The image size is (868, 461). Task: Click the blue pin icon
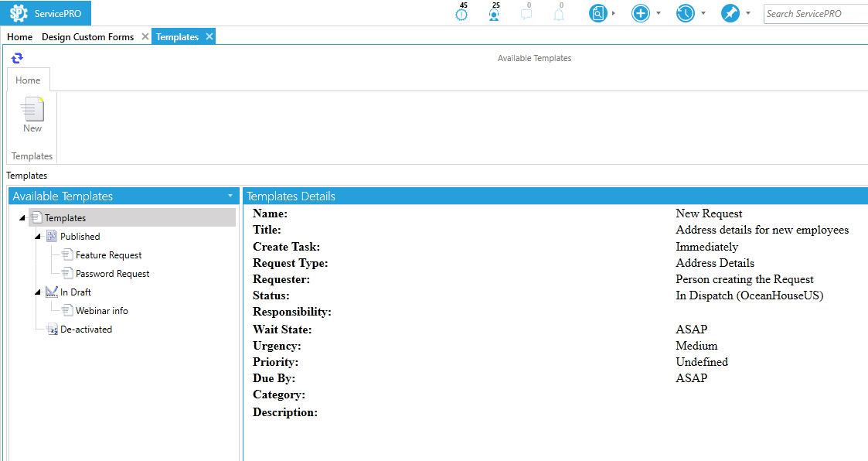730,13
